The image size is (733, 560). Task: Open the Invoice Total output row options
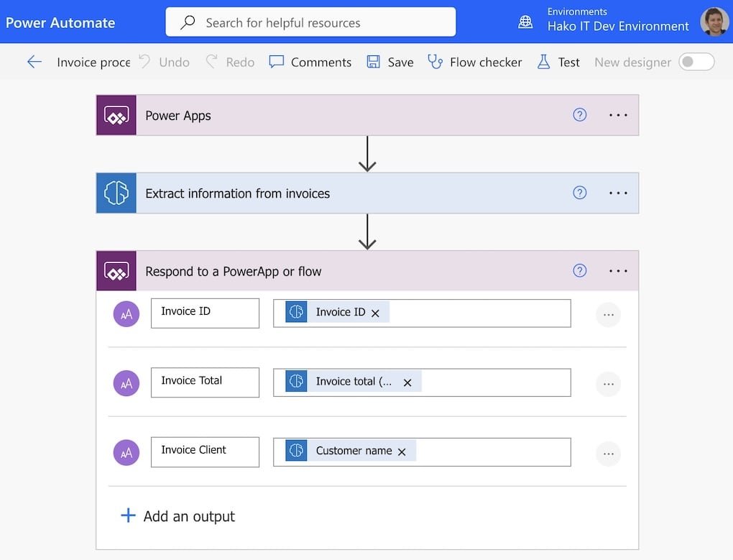pos(609,384)
